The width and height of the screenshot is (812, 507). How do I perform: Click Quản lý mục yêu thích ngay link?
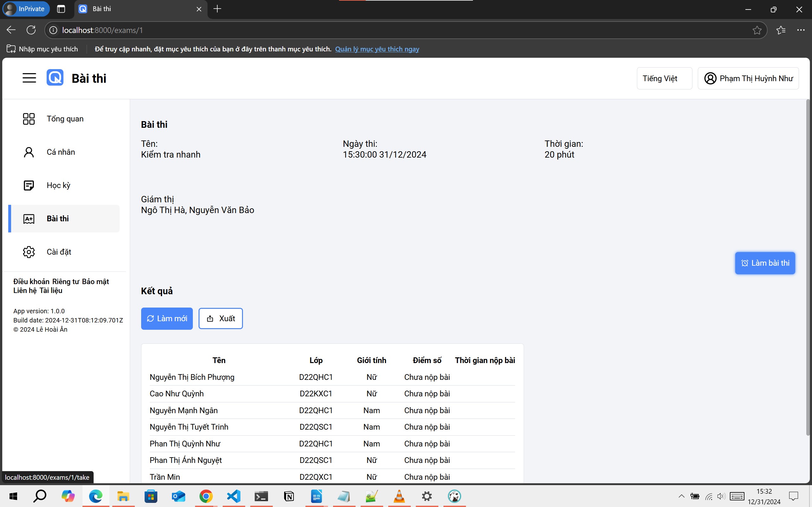tap(377, 49)
